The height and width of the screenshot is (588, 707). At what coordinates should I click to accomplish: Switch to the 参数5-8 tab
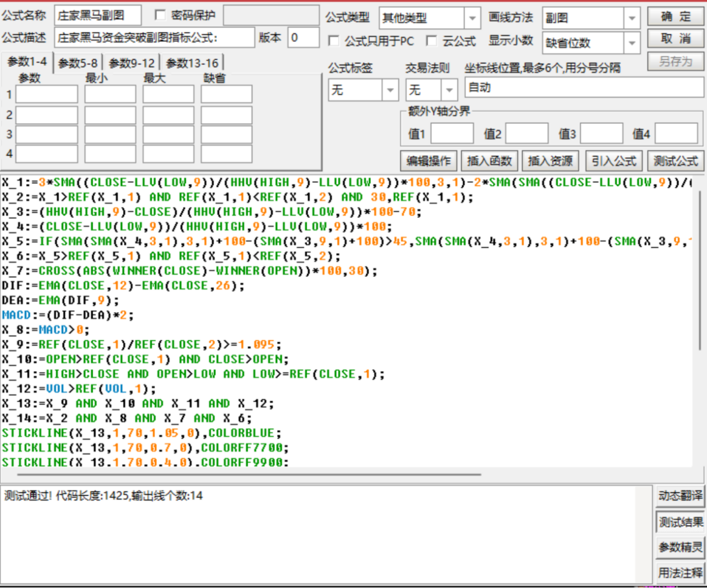(78, 63)
